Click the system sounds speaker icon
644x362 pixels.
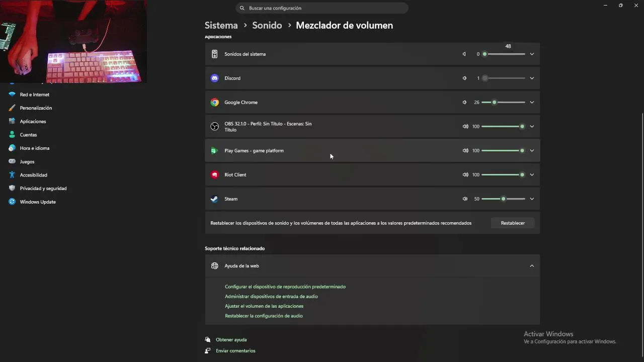tap(215, 54)
